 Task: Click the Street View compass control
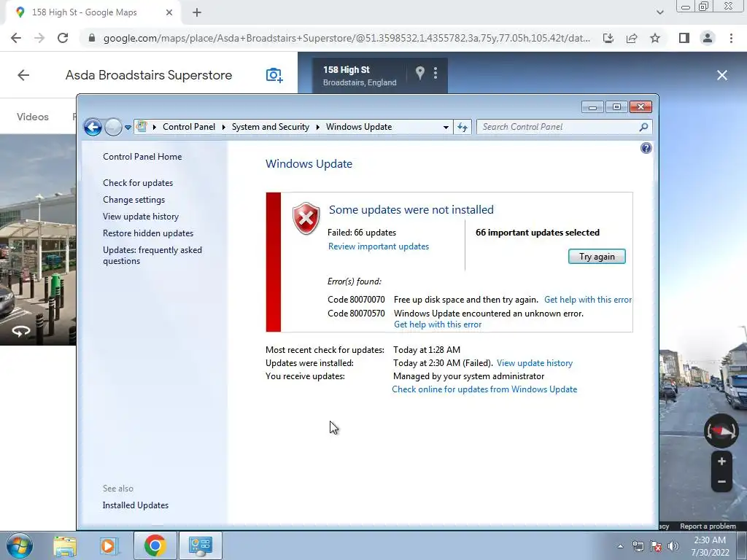click(x=721, y=431)
